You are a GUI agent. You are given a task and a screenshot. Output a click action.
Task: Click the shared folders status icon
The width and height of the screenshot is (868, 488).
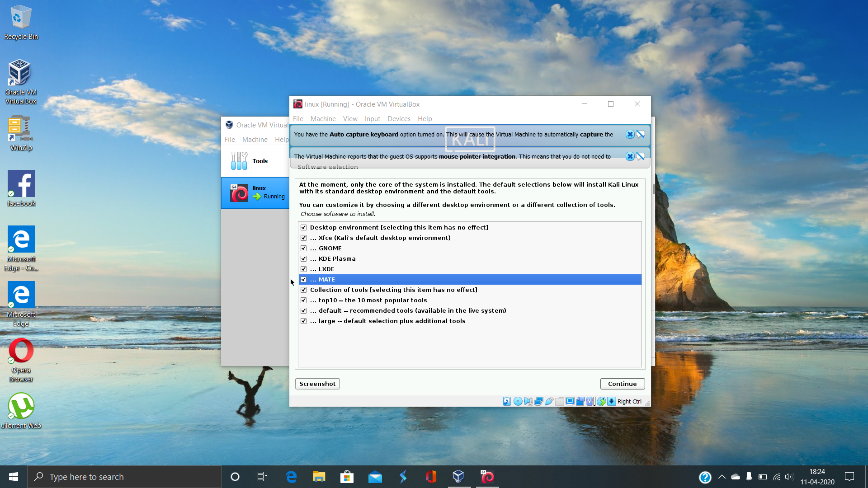559,401
